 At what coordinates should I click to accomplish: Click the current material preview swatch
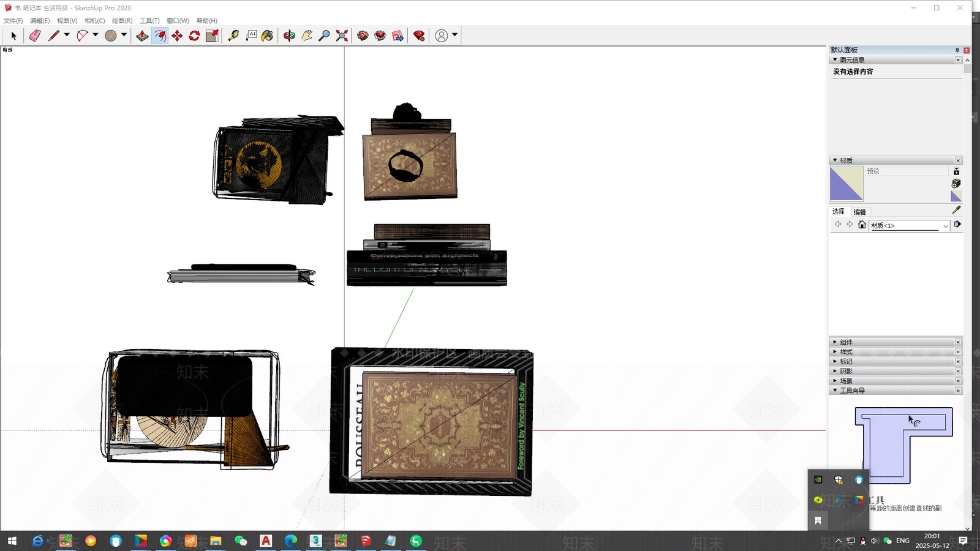click(846, 184)
